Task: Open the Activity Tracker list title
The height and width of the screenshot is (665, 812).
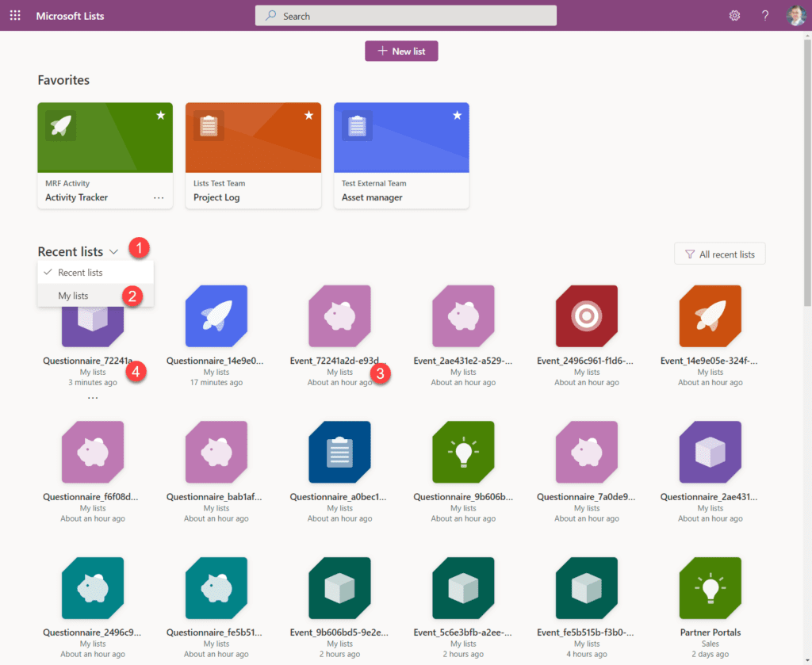Action: (x=77, y=197)
